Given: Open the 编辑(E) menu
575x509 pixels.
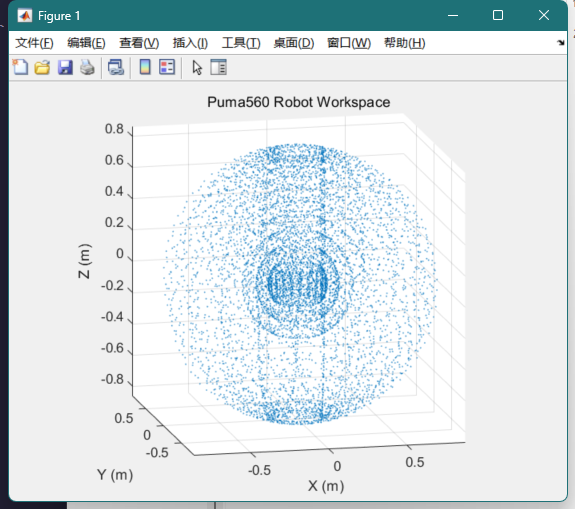Looking at the screenshot, I should click(86, 43).
